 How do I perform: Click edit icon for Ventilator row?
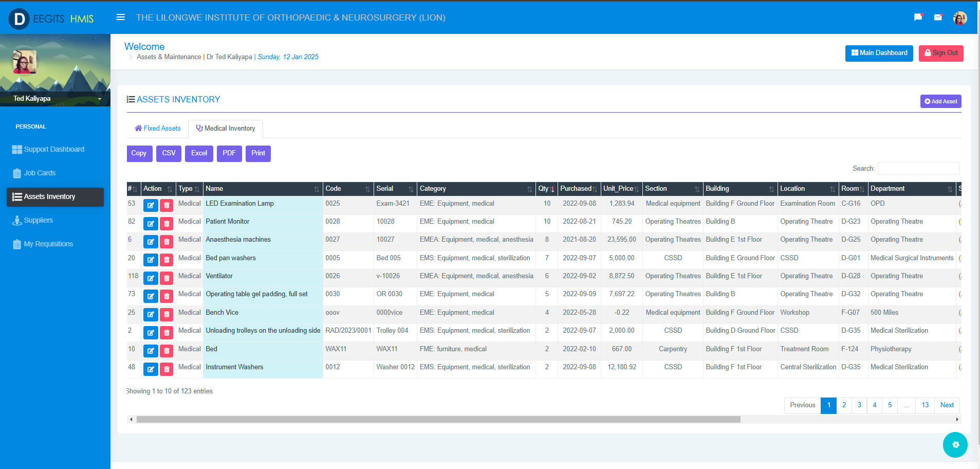tap(151, 278)
